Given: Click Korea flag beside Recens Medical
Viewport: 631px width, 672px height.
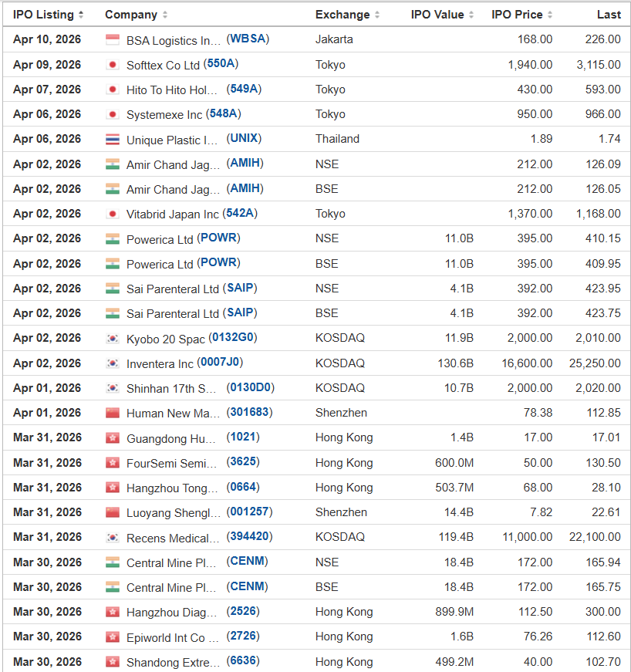Looking at the screenshot, I should [112, 538].
